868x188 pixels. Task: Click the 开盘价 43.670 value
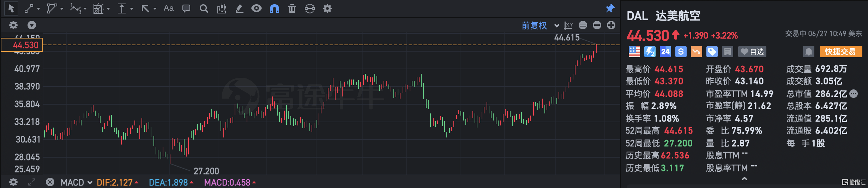749,69
